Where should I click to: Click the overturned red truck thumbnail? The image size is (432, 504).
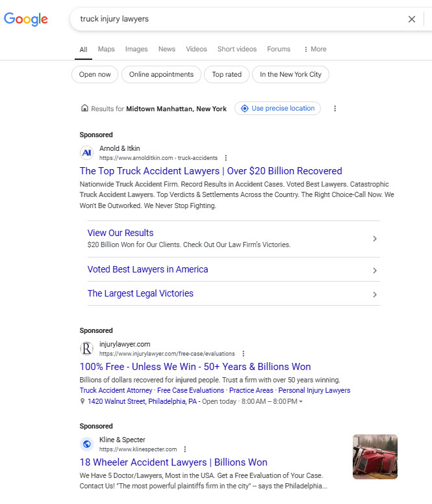[x=375, y=457]
